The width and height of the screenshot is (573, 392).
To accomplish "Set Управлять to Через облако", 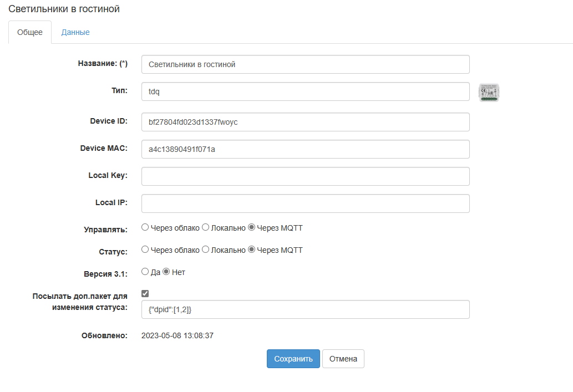I will pos(145,227).
